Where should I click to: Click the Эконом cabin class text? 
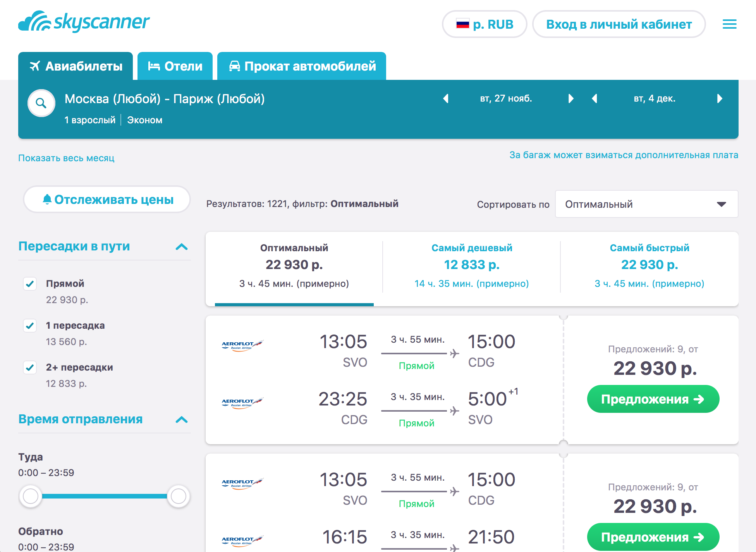pos(145,120)
